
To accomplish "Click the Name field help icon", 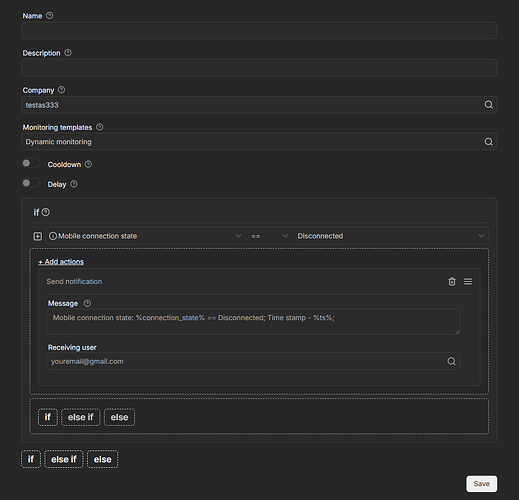I will pos(49,15).
